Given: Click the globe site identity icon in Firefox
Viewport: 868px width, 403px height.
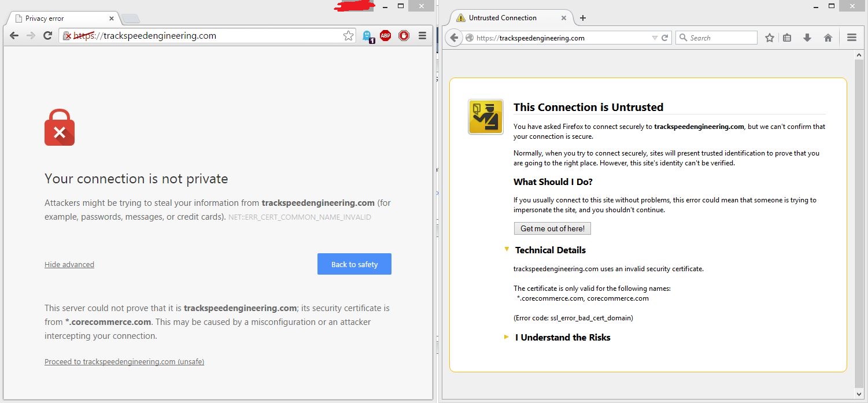Looking at the screenshot, I should (x=470, y=38).
